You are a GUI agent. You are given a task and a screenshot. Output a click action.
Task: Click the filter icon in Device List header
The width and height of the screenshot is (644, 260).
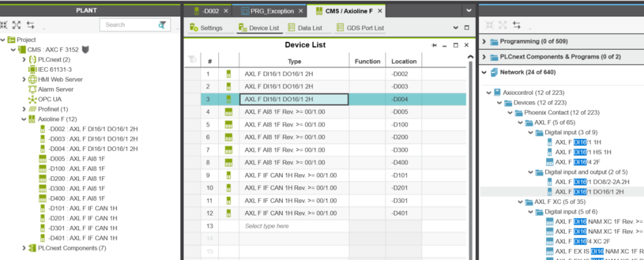click(191, 61)
